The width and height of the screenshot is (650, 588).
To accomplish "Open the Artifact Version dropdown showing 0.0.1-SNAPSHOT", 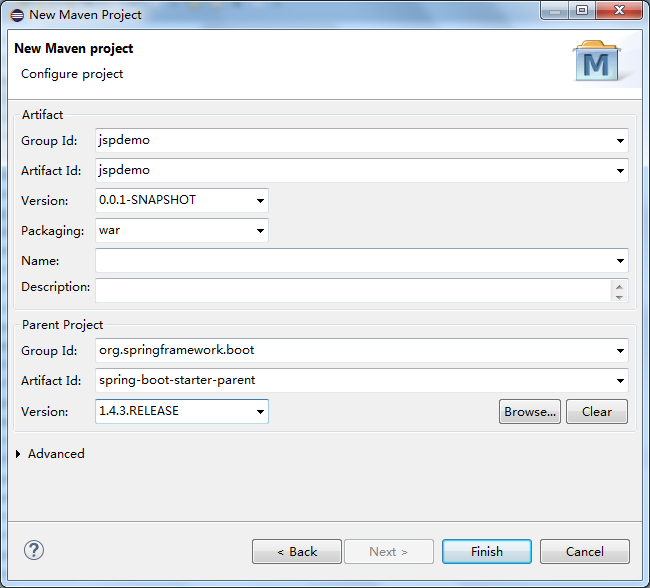I will coord(260,201).
